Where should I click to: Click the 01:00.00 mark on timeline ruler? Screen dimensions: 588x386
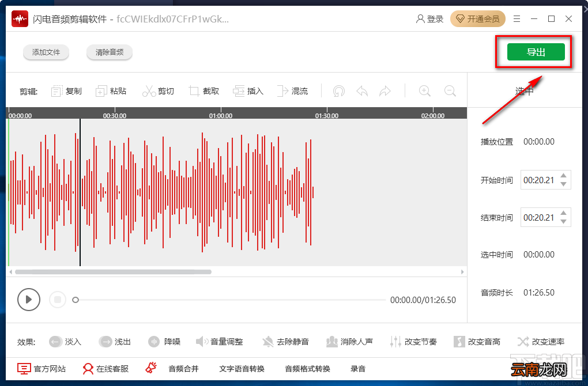coord(220,116)
